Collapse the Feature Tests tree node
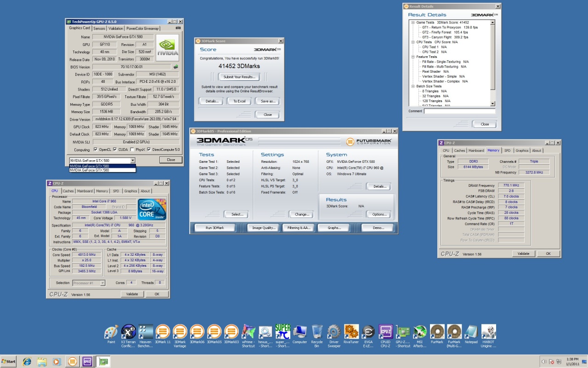 pos(413,57)
